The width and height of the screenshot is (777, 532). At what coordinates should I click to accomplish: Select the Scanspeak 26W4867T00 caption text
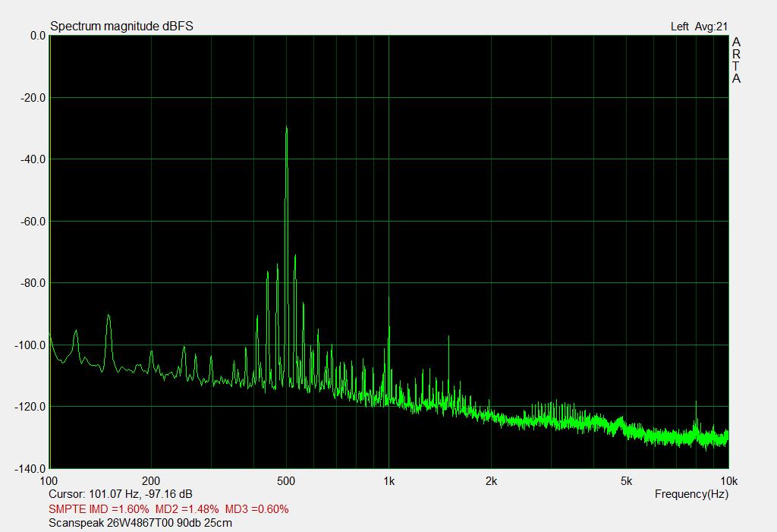pyautogui.click(x=140, y=523)
